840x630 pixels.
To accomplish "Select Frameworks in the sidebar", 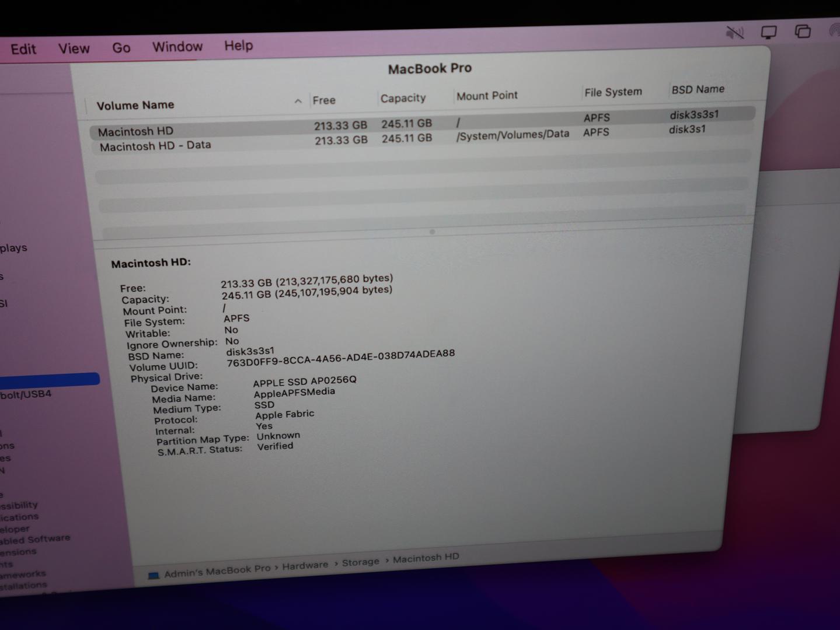I will 23,575.
